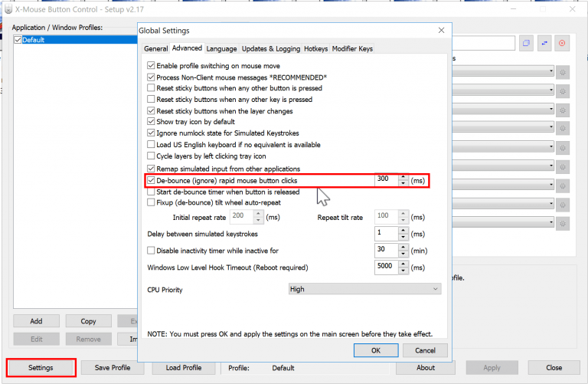This screenshot has width=588, height=384.
Task: Click the Close button in main window
Action: (x=554, y=368)
